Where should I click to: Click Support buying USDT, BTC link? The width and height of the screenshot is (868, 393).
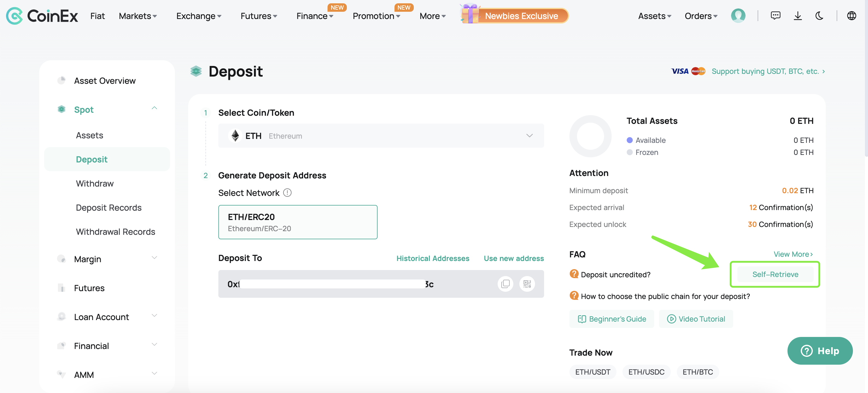tap(768, 71)
